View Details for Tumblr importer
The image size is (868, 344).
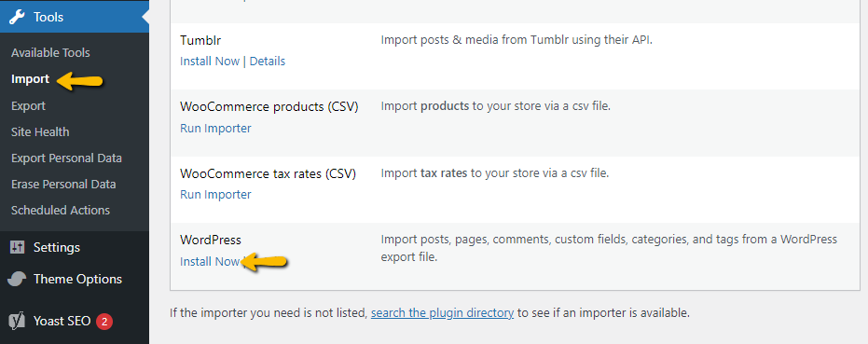pyautogui.click(x=268, y=61)
